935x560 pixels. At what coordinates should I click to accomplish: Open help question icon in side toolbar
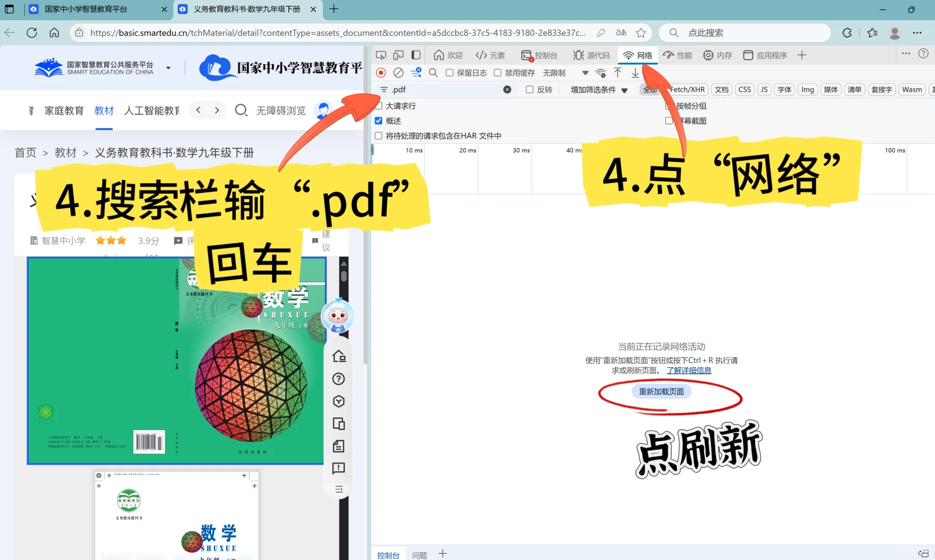pos(339,379)
